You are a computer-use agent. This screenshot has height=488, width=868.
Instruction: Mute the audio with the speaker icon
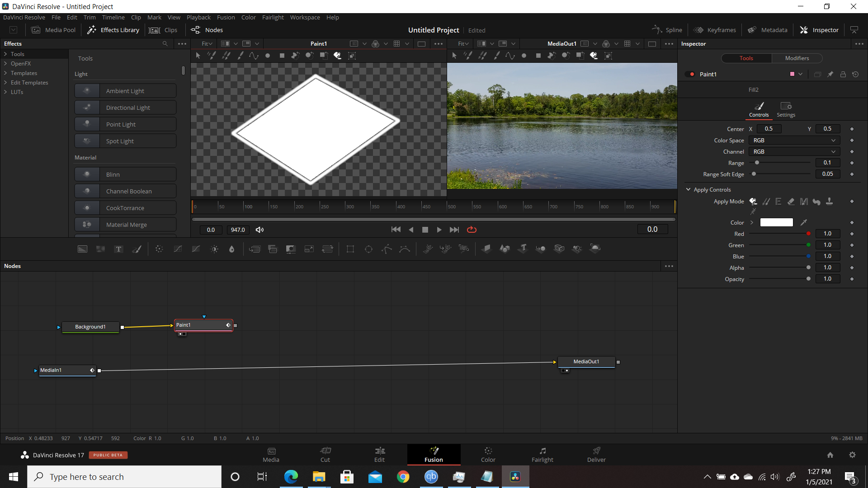[x=259, y=230]
